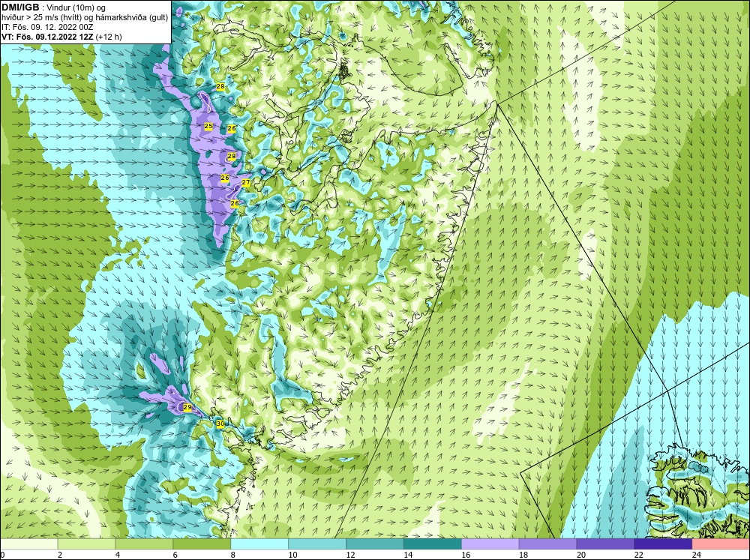This screenshot has width=750, height=560.
Task: Click the legend scale number 10
Action: coord(292,555)
